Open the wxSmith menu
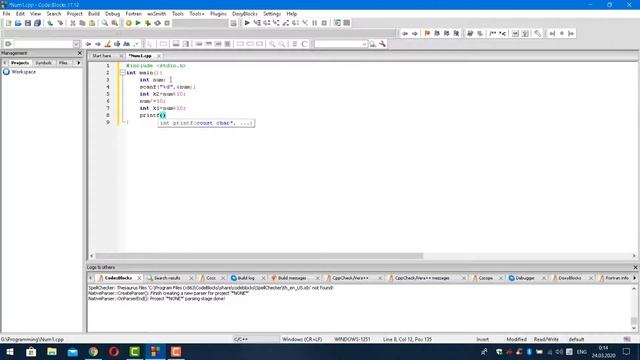The image size is (640, 360). 157,14
